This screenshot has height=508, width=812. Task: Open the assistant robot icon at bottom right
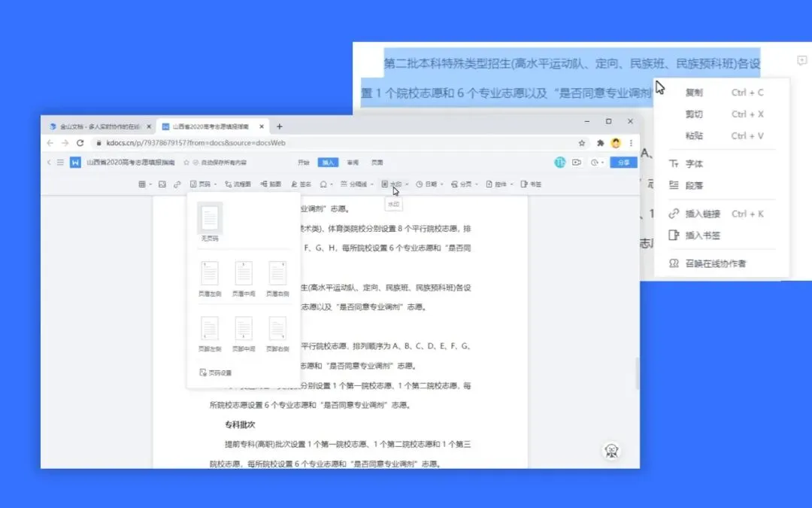tap(611, 451)
